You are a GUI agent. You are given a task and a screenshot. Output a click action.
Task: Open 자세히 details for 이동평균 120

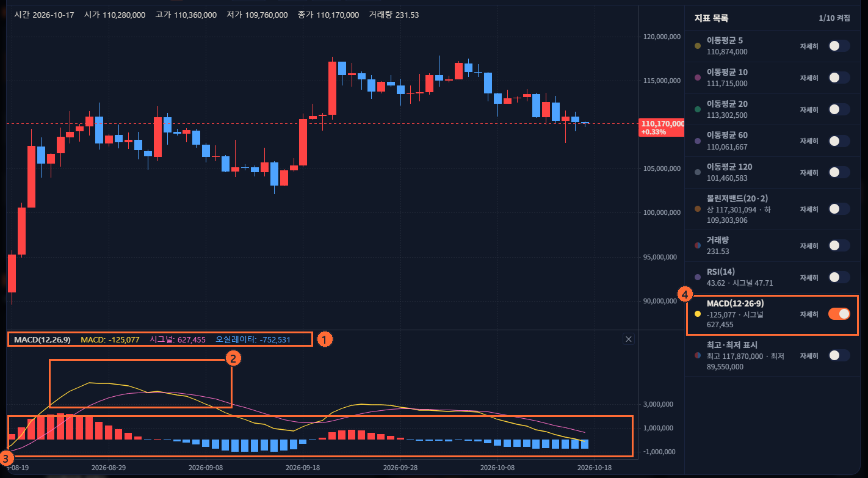(809, 173)
